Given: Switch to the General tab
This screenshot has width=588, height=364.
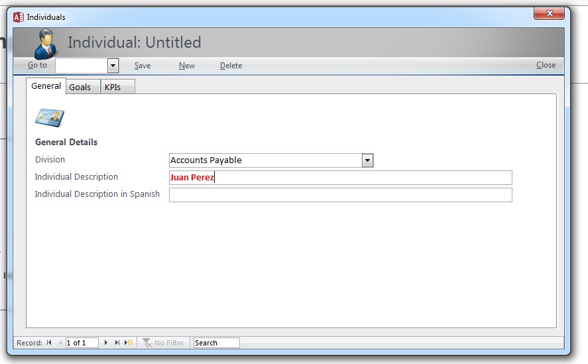Looking at the screenshot, I should pyautogui.click(x=46, y=86).
